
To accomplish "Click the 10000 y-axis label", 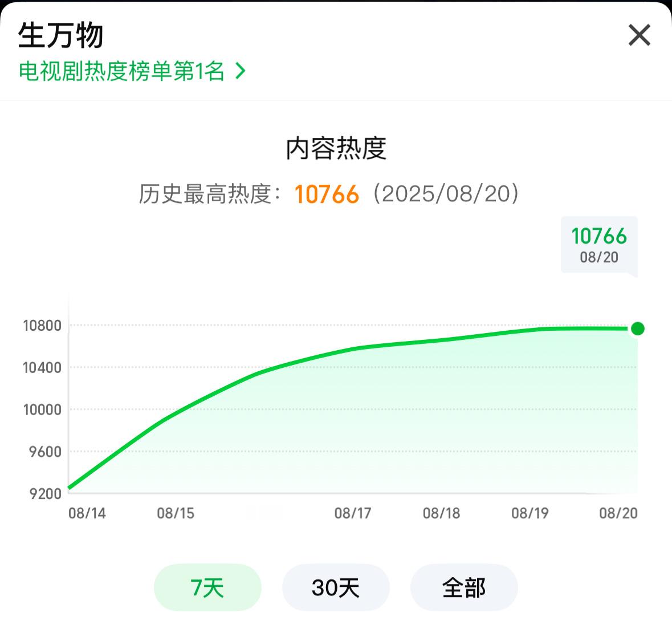I will point(42,410).
